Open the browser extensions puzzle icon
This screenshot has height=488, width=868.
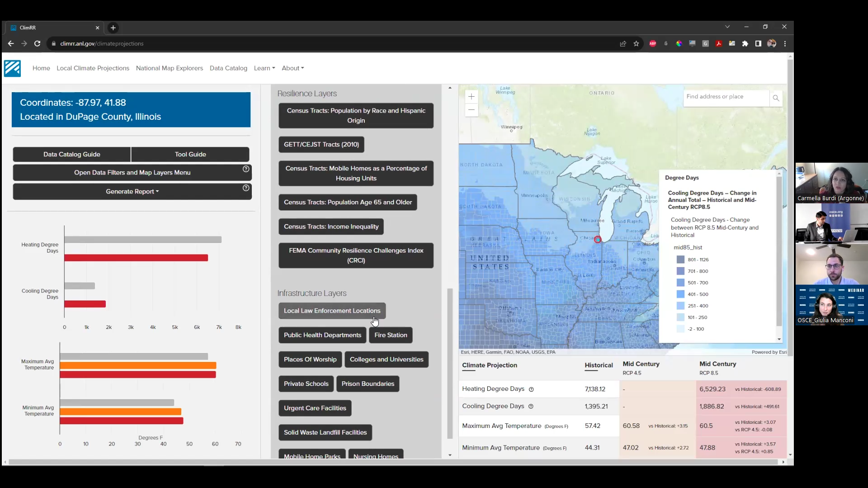[745, 44]
